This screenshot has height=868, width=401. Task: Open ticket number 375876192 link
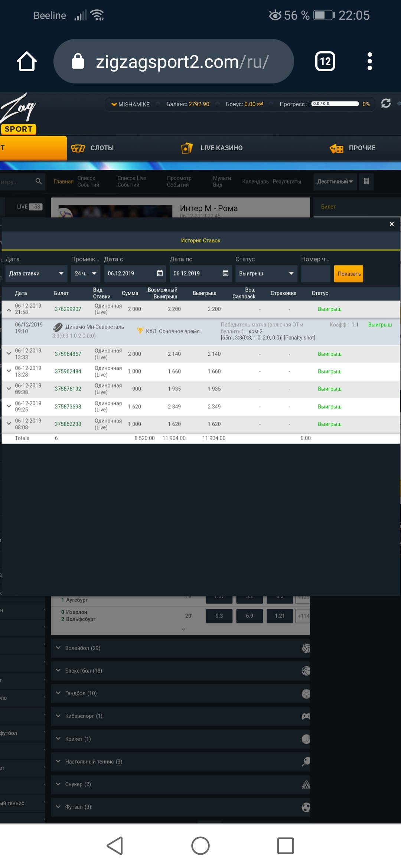[68, 389]
